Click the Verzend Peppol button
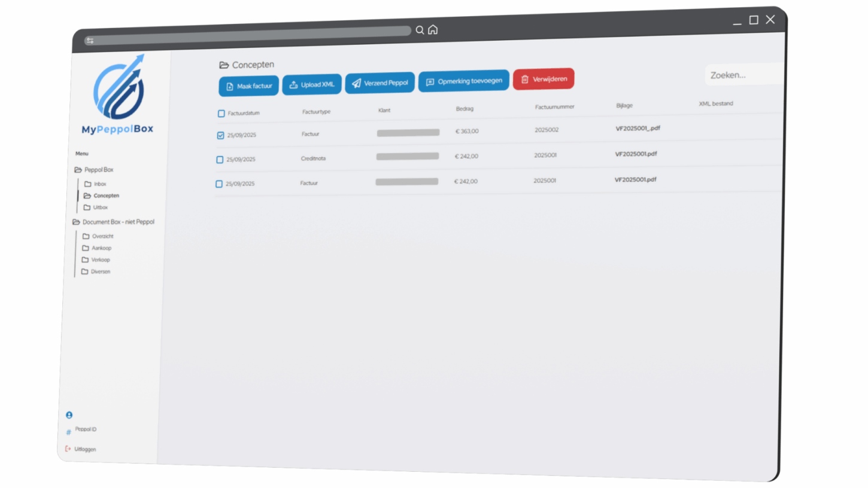This screenshot has width=868, height=488. pos(380,83)
